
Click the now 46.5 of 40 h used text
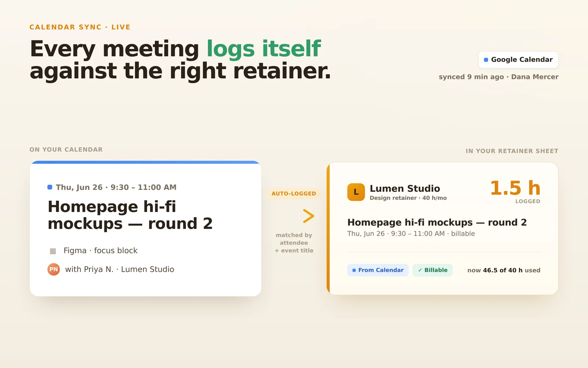coord(504,270)
